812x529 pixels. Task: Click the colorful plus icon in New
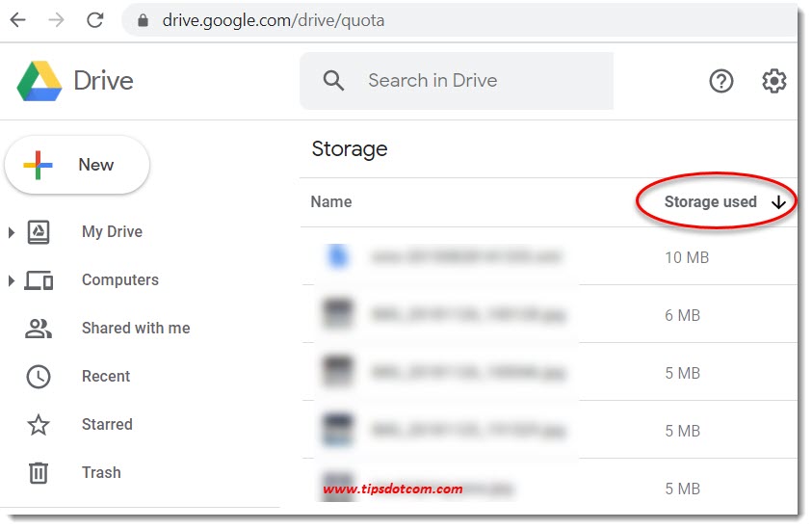click(38, 165)
